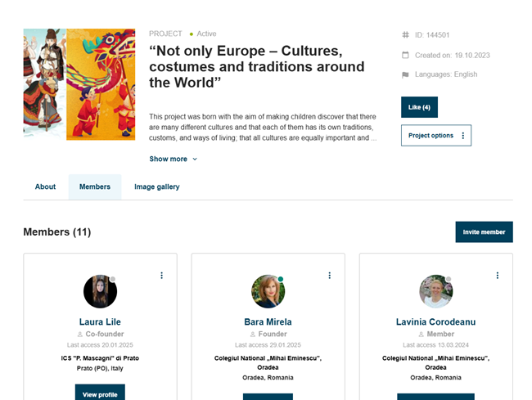Open the Project options dropdown
Screen dimensions: 532x400
[436, 135]
